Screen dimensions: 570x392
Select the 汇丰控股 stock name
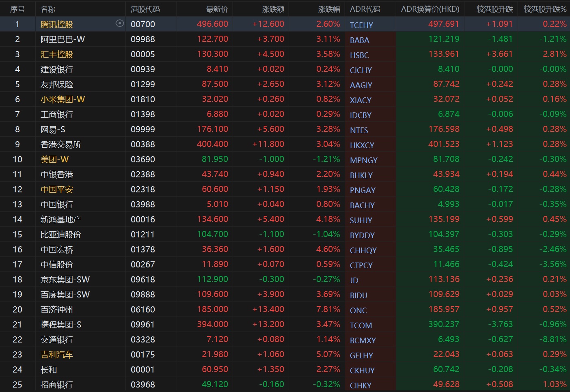pyautogui.click(x=57, y=54)
